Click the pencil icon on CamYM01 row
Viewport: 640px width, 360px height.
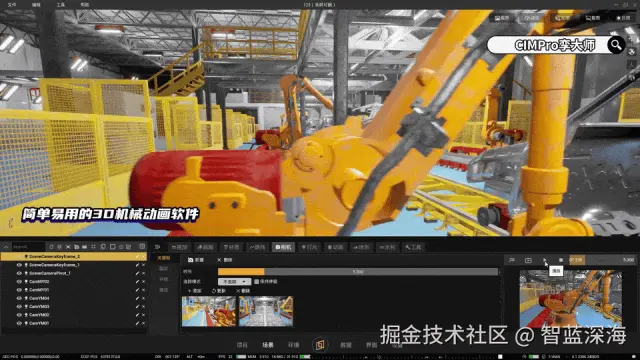[137, 323]
